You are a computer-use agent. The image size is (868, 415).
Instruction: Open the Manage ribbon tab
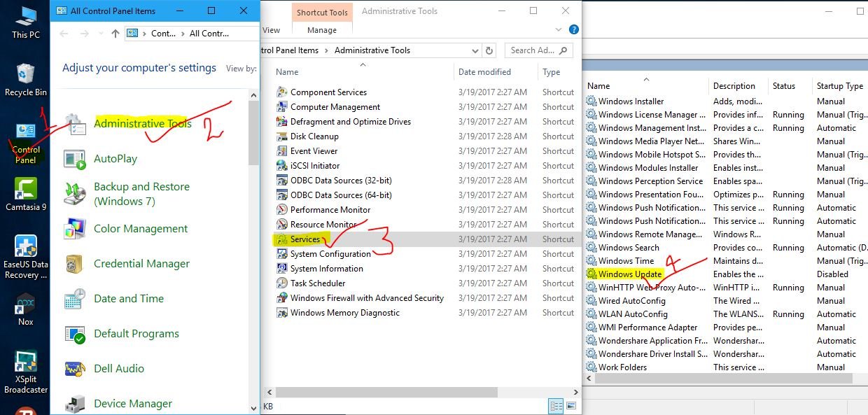click(x=322, y=30)
